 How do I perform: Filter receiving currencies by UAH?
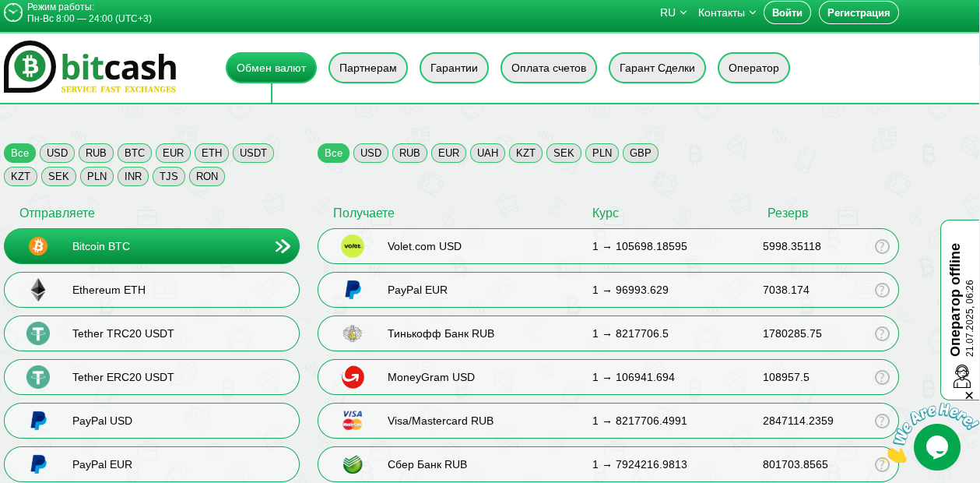tap(487, 153)
